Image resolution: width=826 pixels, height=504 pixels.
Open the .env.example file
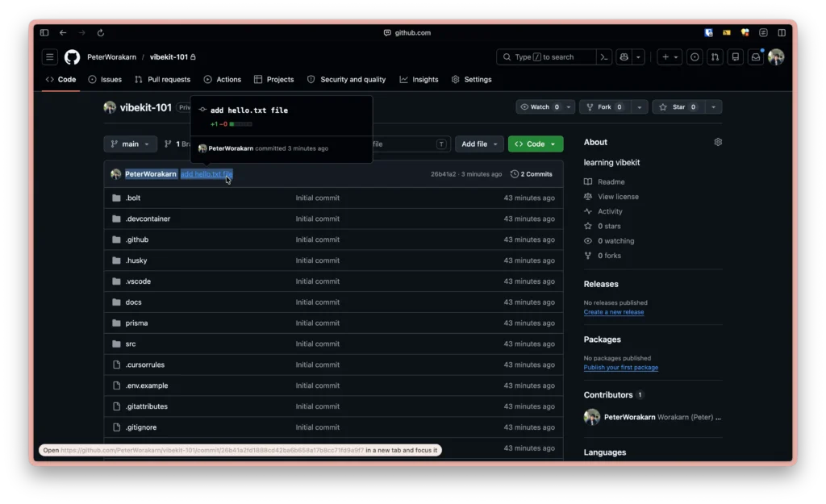pos(147,385)
